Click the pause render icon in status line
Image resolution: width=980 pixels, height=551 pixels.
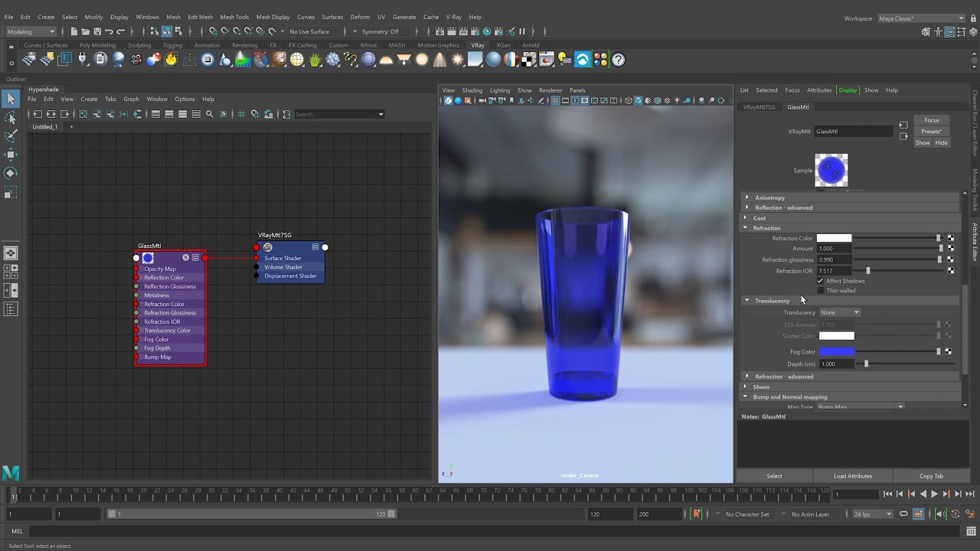[522, 31]
